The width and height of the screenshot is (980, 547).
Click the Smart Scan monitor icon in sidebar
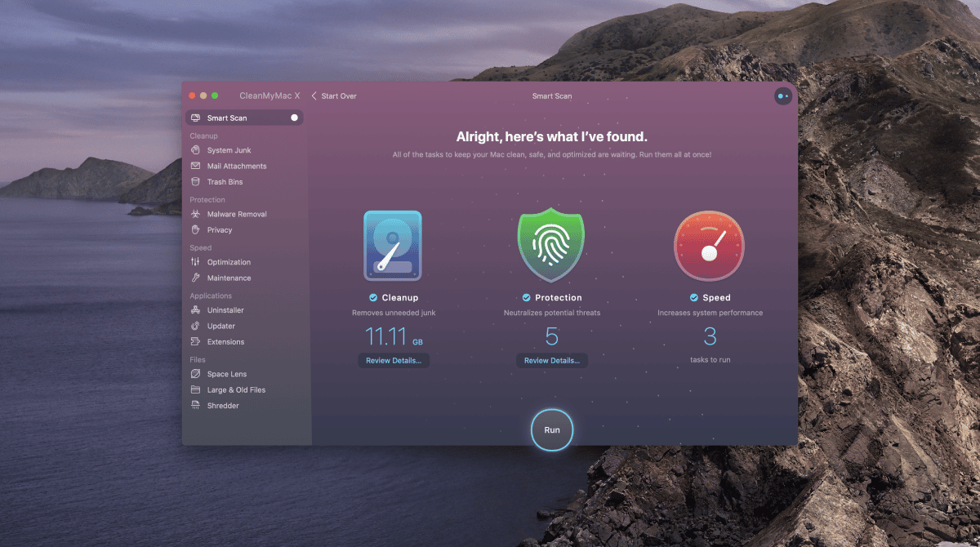[195, 118]
